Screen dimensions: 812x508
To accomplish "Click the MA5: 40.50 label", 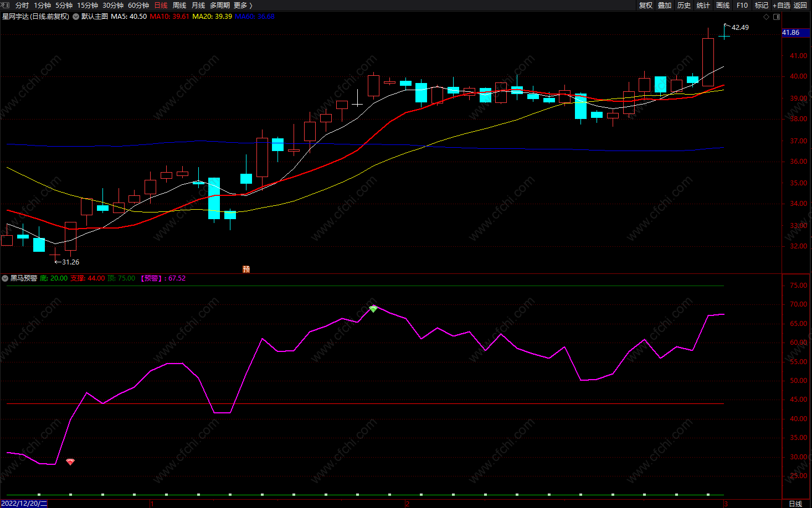I will tap(129, 17).
